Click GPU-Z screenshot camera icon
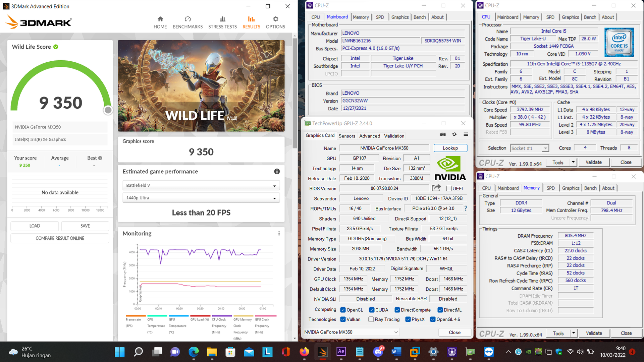644x362 pixels. point(443,134)
